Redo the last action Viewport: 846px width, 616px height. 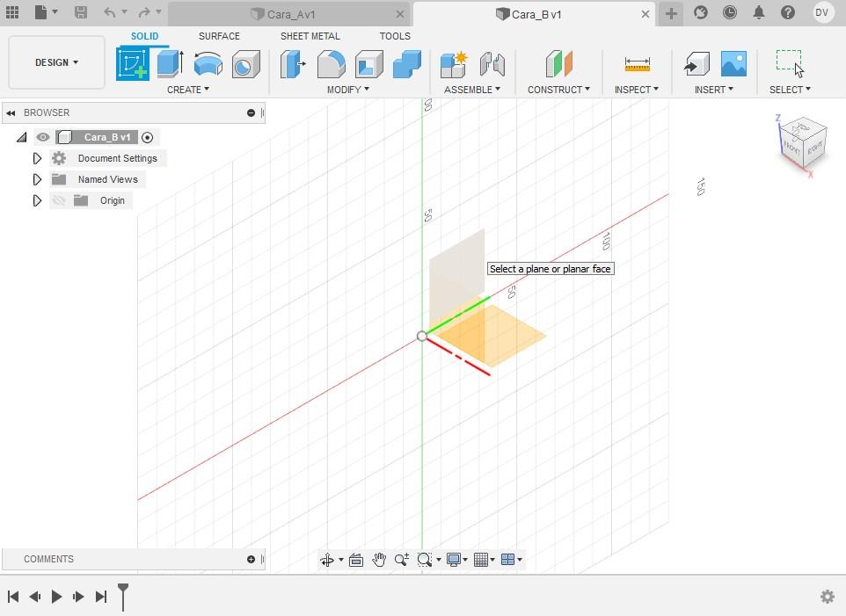click(144, 12)
